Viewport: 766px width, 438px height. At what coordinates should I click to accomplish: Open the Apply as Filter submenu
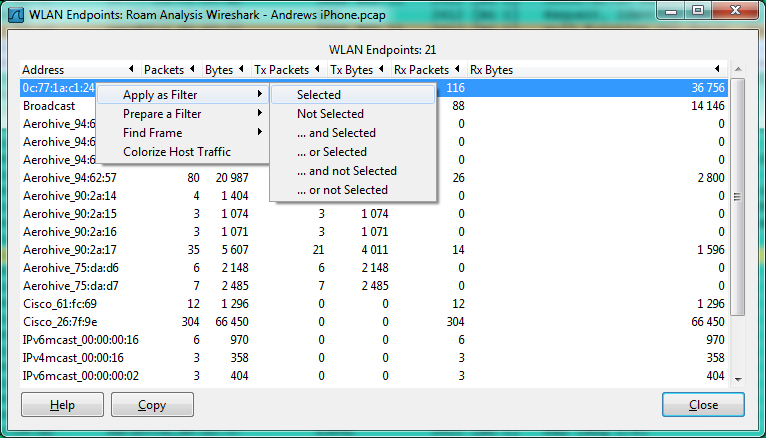(183, 95)
